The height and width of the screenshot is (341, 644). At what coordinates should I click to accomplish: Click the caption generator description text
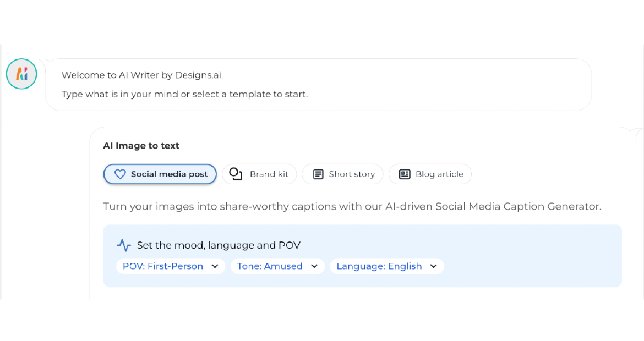352,206
